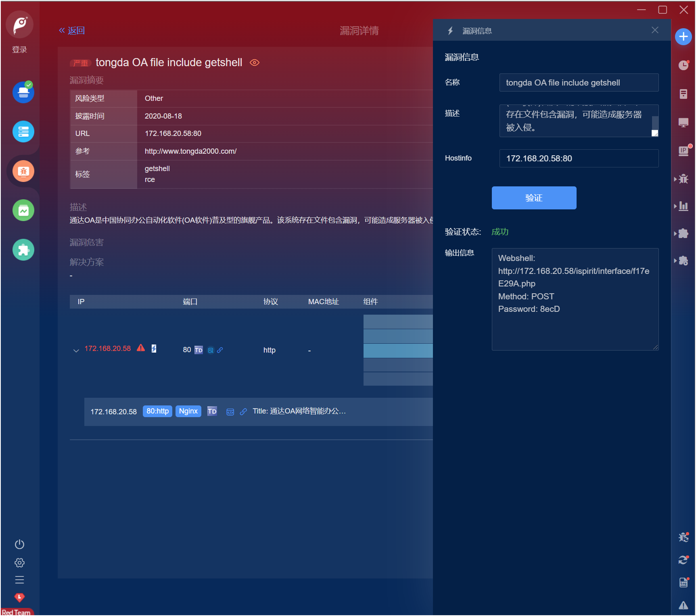The width and height of the screenshot is (696, 616).
Task: Close the 漏洞信息 panel
Action: click(655, 30)
